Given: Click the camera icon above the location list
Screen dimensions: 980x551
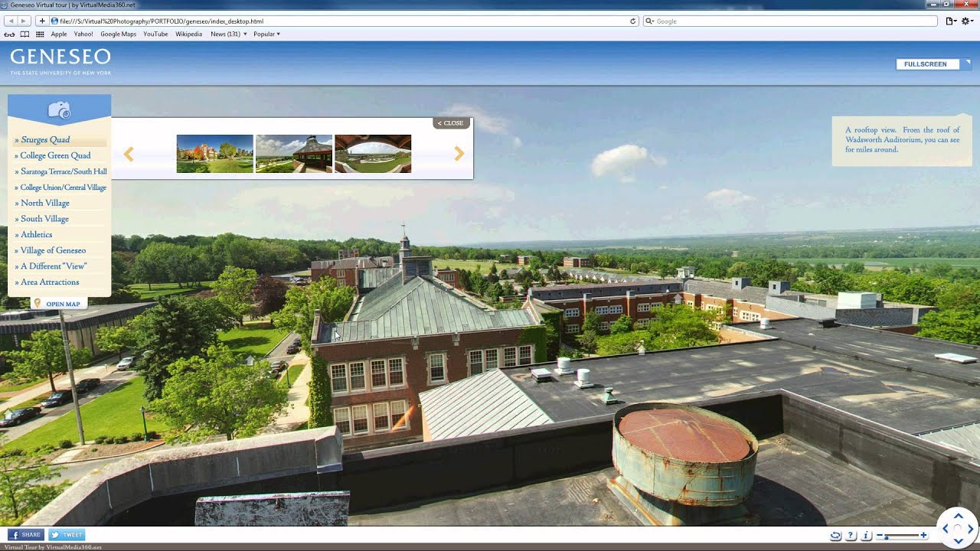Looking at the screenshot, I should [x=59, y=110].
